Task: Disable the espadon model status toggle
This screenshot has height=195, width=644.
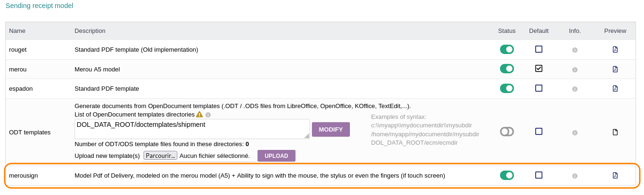Action: pyautogui.click(x=507, y=88)
